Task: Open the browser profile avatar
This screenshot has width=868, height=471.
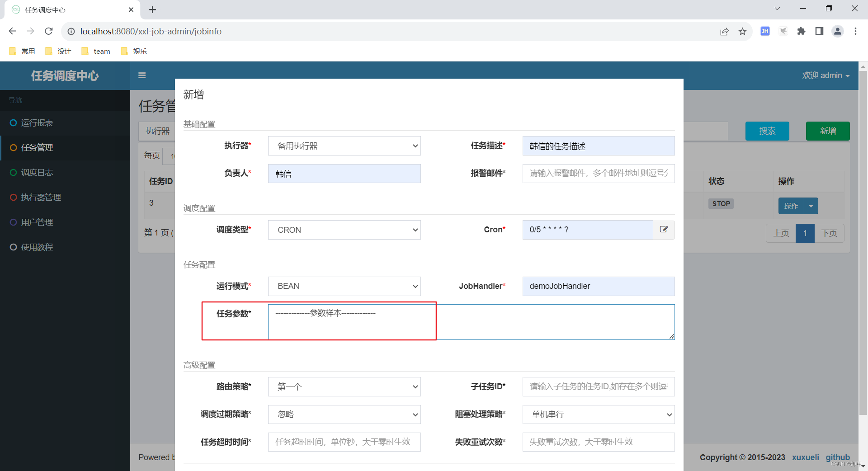Action: pyautogui.click(x=838, y=31)
